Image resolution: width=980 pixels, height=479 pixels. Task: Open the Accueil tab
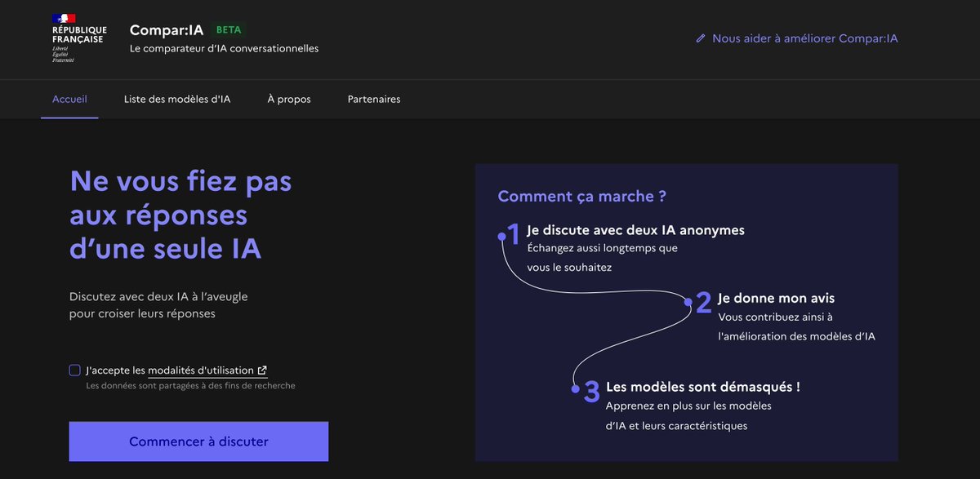coord(69,100)
